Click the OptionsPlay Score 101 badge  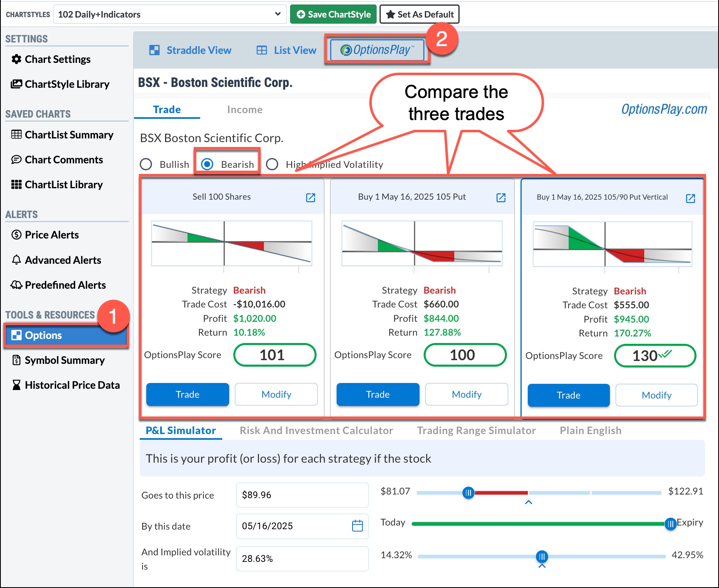point(275,355)
